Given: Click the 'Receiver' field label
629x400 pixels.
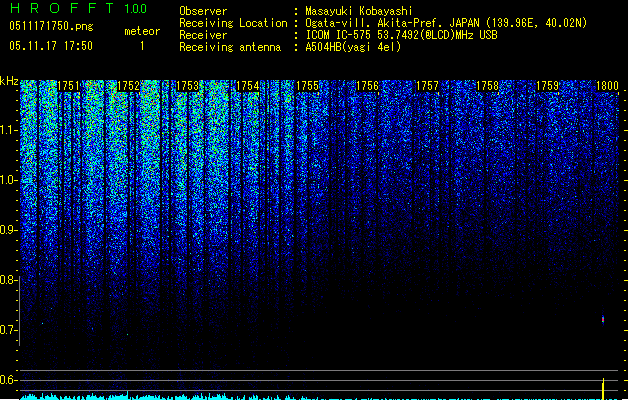Looking at the screenshot, I should (x=203, y=35).
